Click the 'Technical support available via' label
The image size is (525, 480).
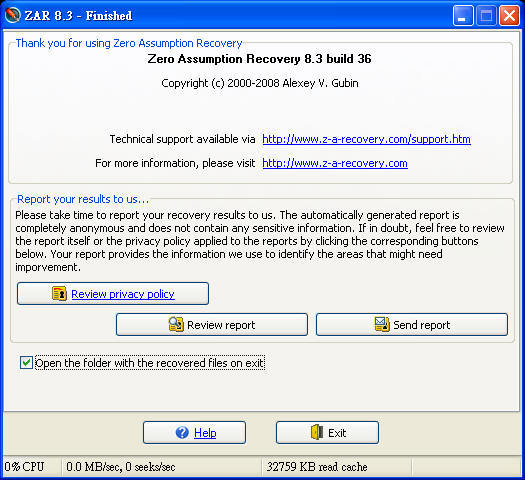pos(182,139)
